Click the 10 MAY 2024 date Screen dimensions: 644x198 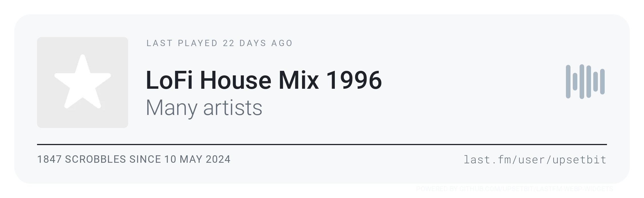pos(197,159)
